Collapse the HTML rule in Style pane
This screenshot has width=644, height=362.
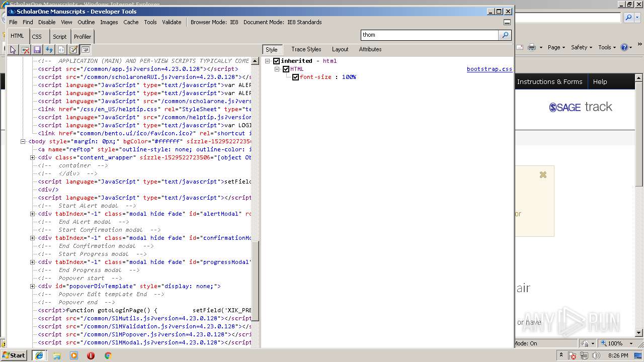[277, 69]
